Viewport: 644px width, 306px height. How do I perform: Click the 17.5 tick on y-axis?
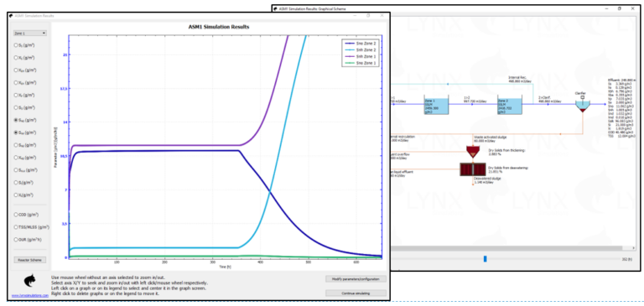click(65, 88)
